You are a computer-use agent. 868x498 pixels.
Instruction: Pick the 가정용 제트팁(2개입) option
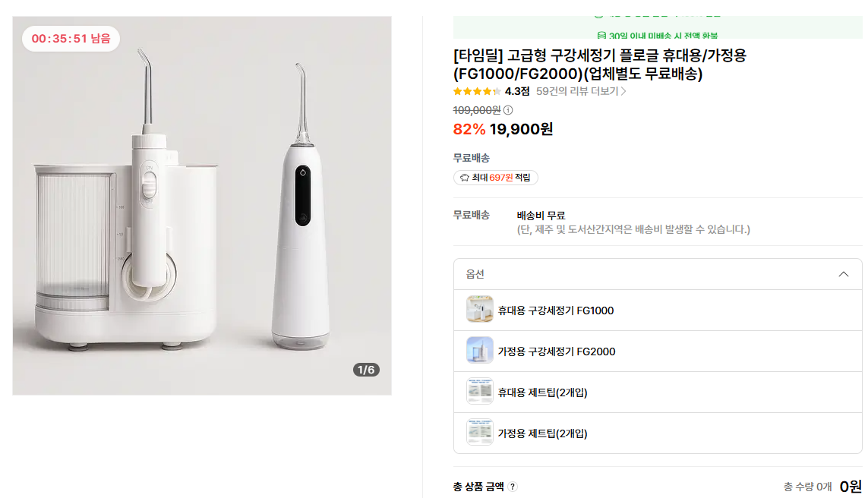542,433
